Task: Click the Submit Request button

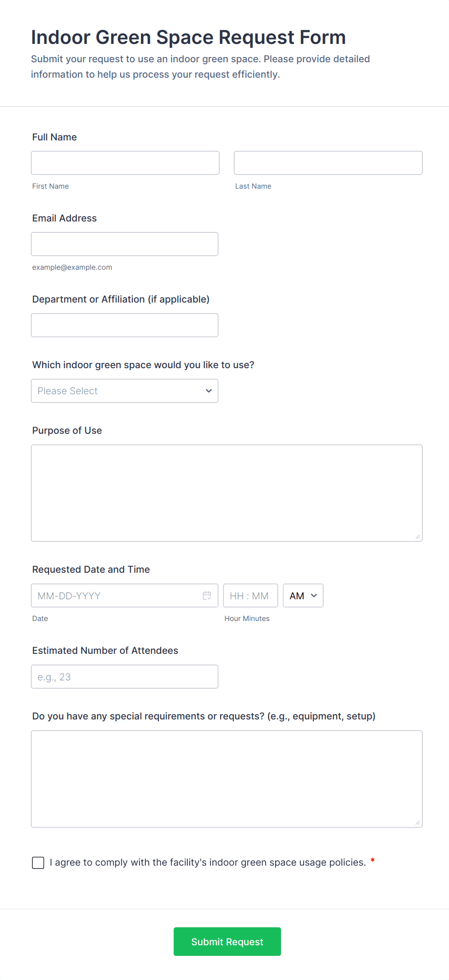Action: click(227, 941)
